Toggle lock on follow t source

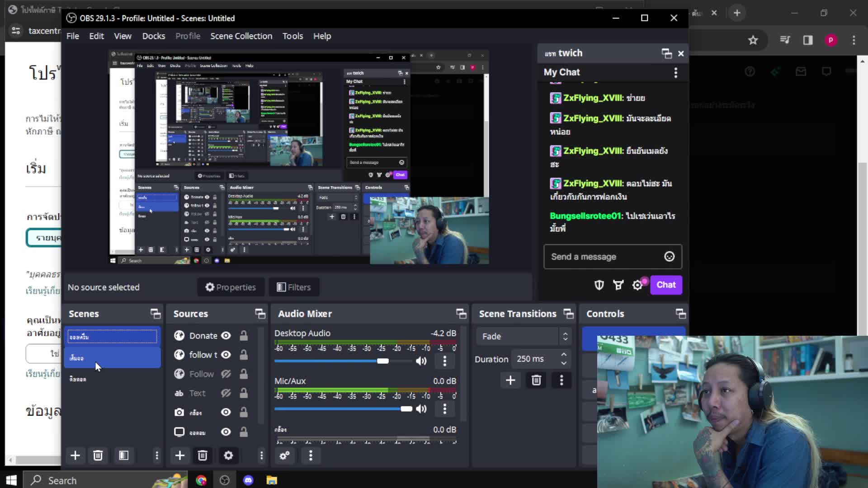[x=244, y=355]
